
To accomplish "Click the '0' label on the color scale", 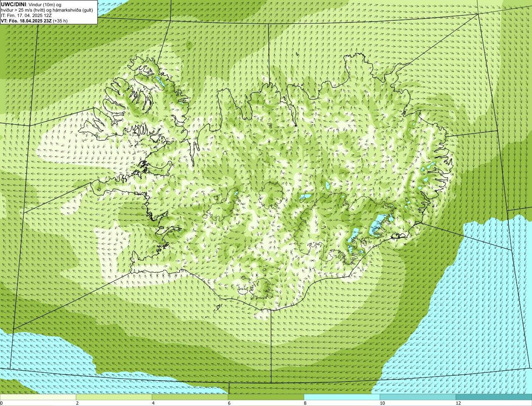I will click(1, 403).
